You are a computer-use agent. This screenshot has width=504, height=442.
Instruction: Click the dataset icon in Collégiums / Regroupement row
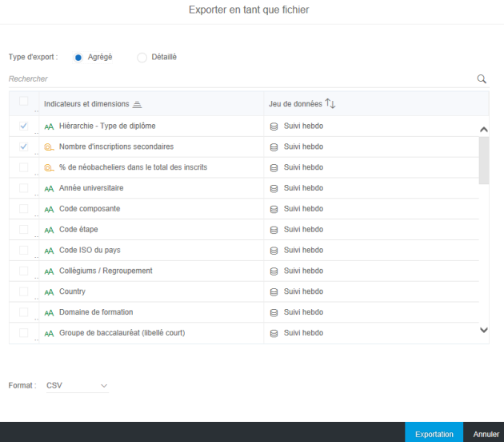[x=274, y=271]
